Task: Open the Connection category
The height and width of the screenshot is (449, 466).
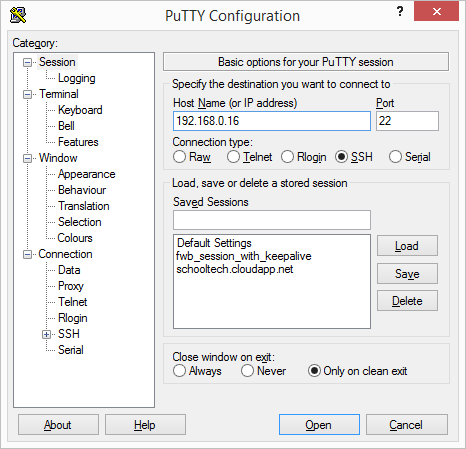Action: coord(65,254)
